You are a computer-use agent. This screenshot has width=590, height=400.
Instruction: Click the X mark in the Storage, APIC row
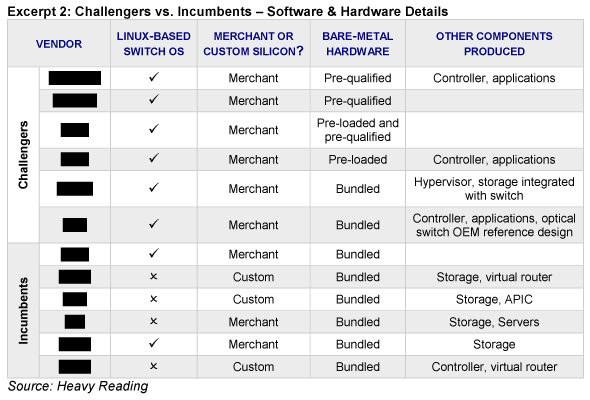coord(154,299)
